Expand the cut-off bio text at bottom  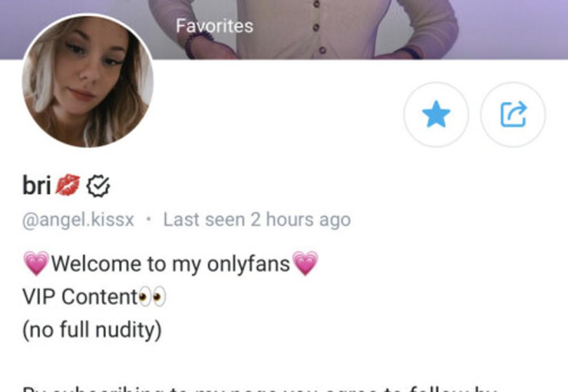[259, 389]
